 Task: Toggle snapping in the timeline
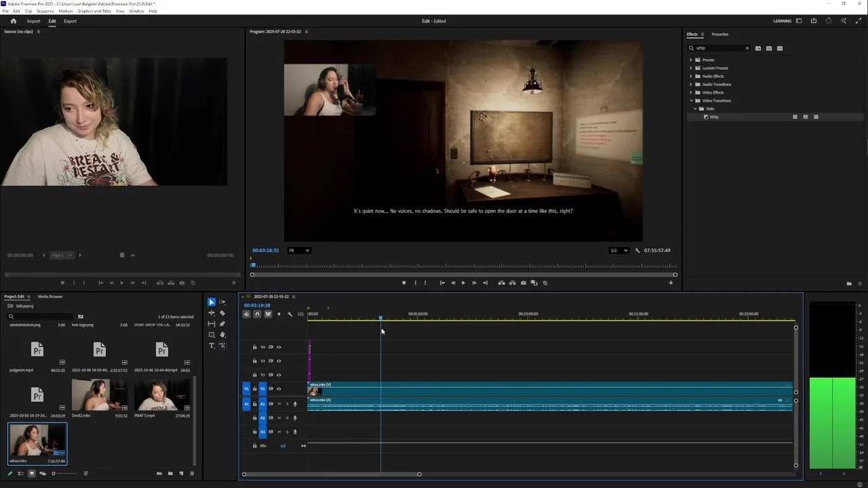[x=257, y=314]
